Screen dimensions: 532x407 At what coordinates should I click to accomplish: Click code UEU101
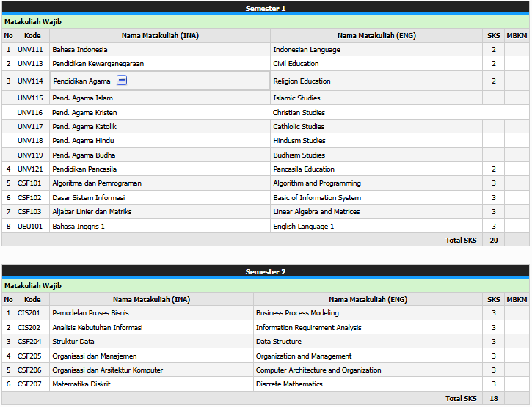coord(30,226)
